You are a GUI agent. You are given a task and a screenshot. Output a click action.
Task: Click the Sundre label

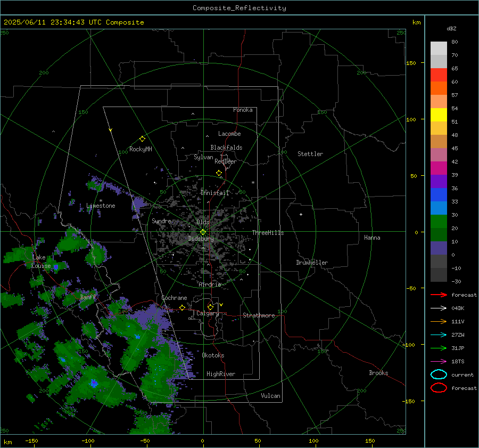pyautogui.click(x=161, y=221)
